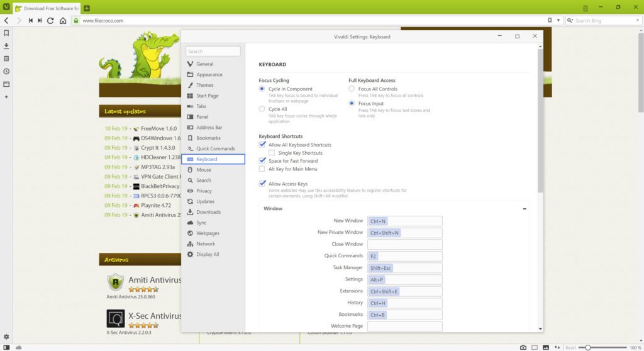Expand search field history dropdown arrow
Image resolution: width=644 pixels, height=351 pixels.
tap(638, 21)
